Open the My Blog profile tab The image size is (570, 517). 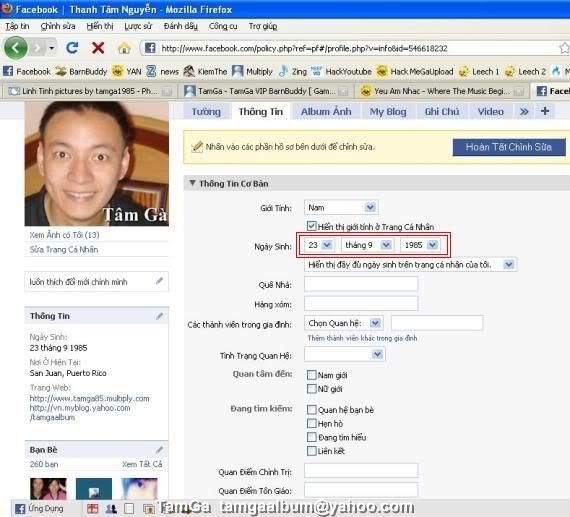tap(388, 112)
